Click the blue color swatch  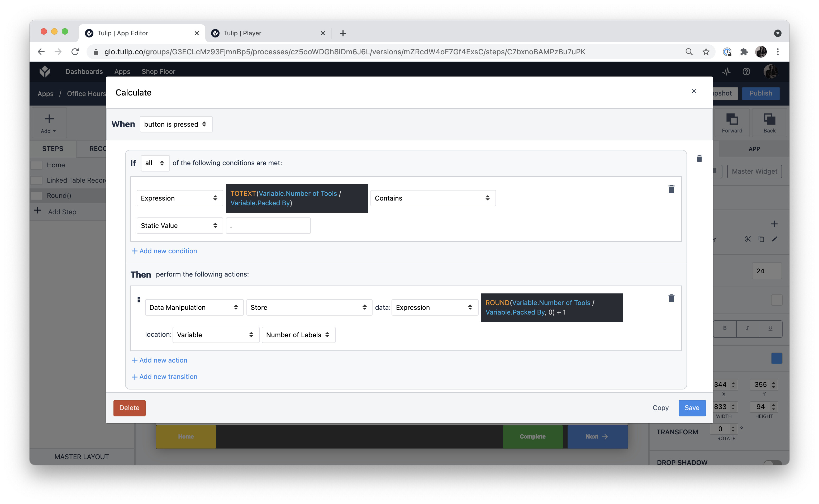click(x=776, y=359)
